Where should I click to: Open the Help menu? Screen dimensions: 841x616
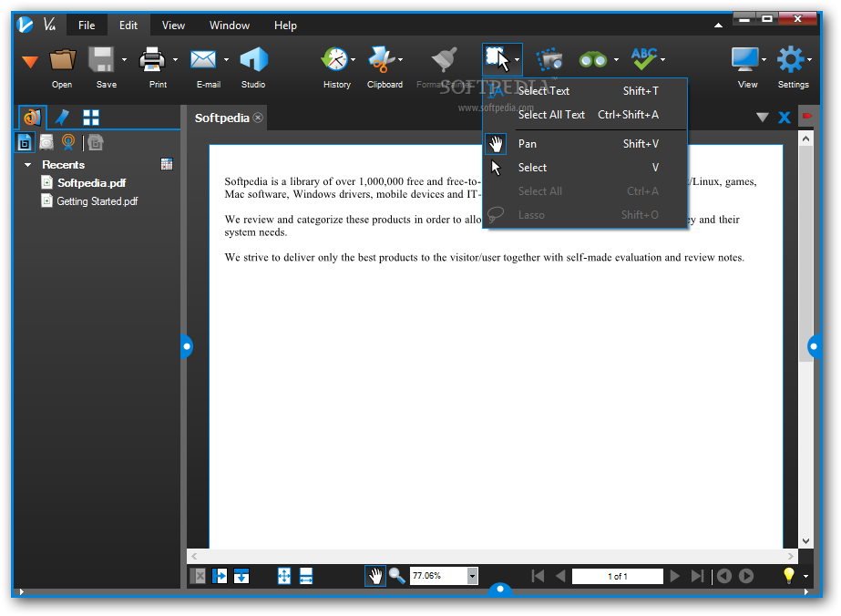(x=285, y=26)
